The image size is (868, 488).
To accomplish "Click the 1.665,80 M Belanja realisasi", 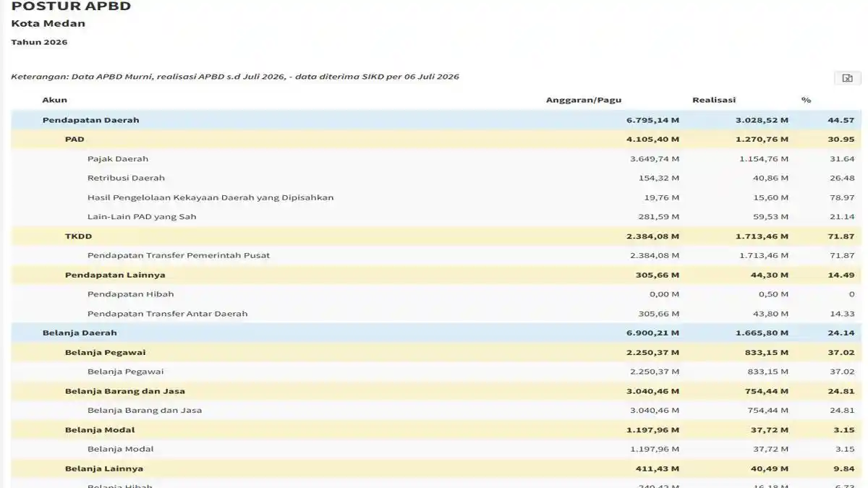I will 762,333.
